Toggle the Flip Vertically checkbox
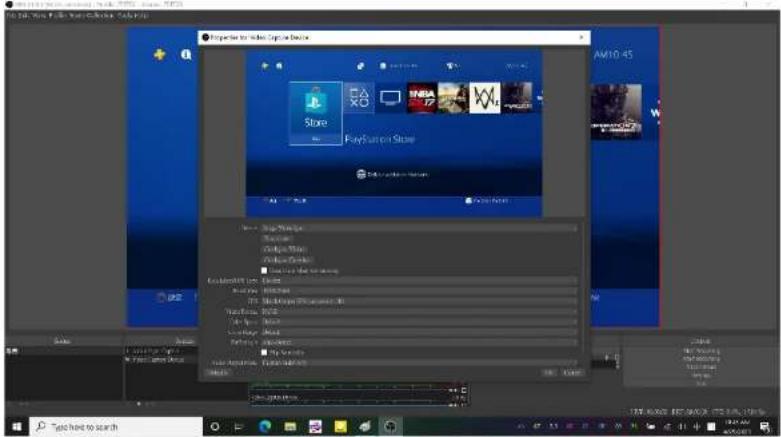Image resolution: width=781 pixels, height=437 pixels. coord(264,353)
